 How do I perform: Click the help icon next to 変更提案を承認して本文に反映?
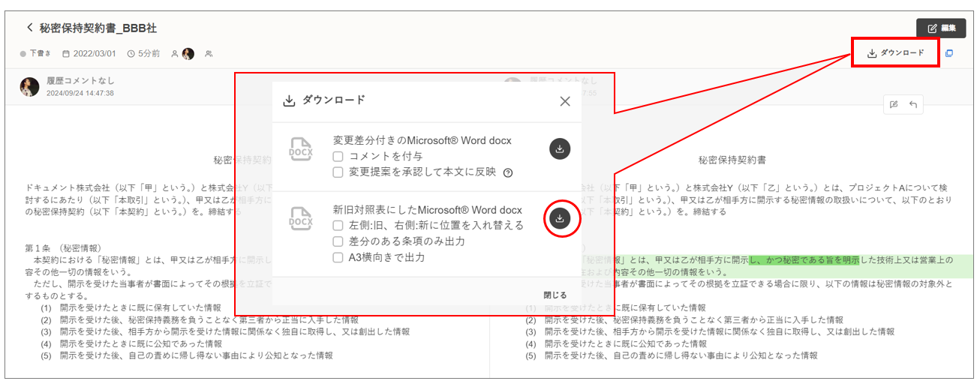pyautogui.click(x=508, y=172)
